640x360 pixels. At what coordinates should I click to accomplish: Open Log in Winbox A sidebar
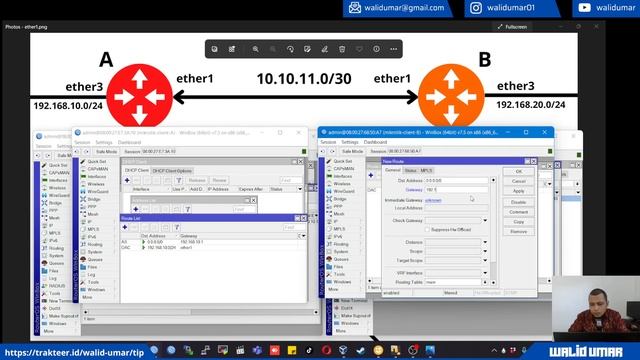[x=91, y=275]
